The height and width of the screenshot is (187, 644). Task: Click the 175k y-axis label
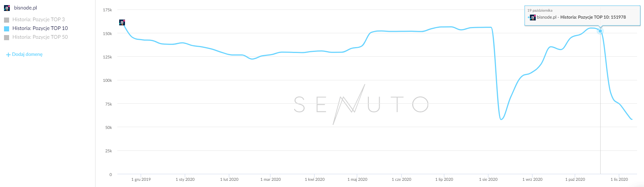108,10
